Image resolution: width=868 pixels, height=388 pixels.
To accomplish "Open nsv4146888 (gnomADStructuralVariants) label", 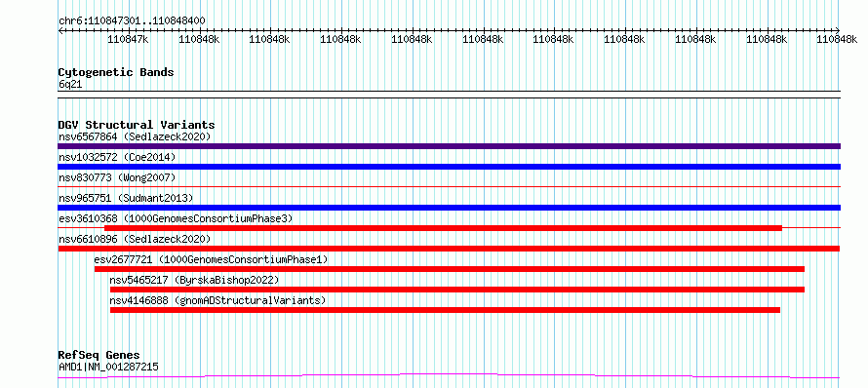I will (217, 300).
